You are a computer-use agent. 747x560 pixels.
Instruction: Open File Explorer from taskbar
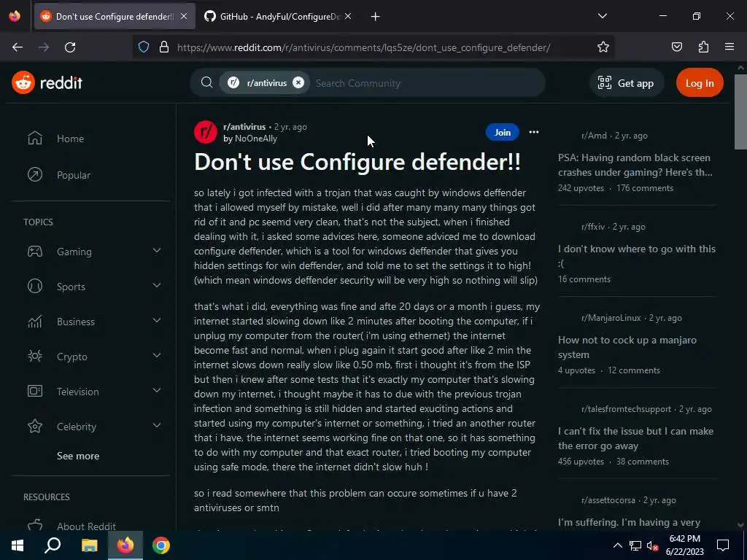(x=89, y=545)
